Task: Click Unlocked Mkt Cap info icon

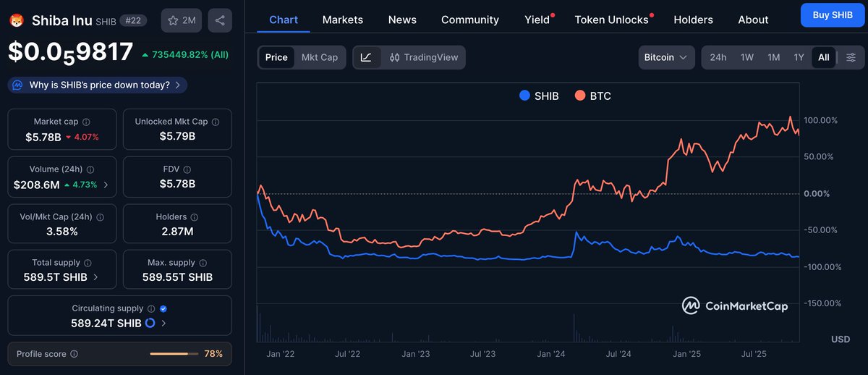Action: click(215, 122)
